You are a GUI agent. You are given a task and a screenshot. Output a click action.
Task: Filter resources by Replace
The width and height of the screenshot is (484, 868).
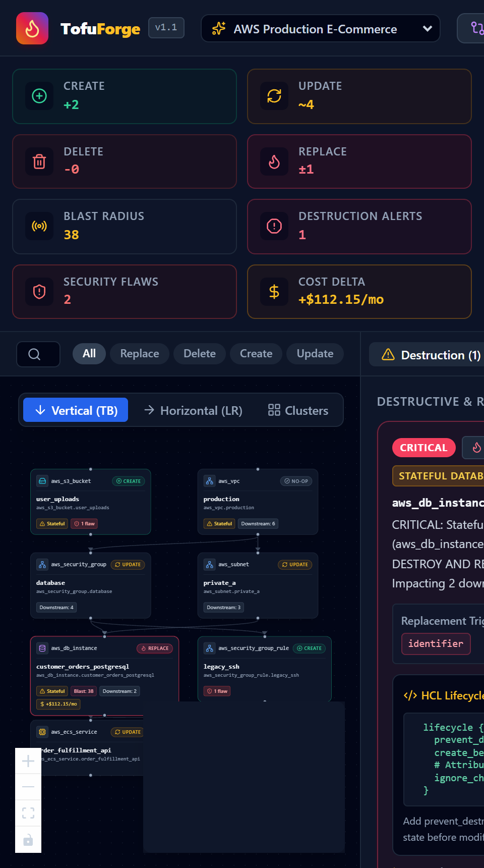(x=140, y=354)
